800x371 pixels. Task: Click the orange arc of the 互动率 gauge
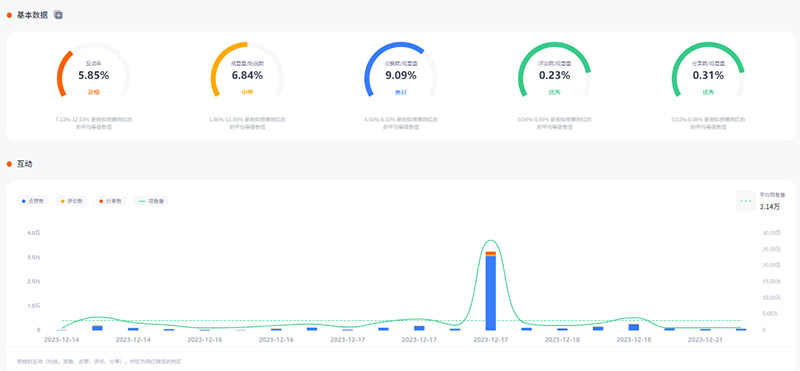coord(60,71)
